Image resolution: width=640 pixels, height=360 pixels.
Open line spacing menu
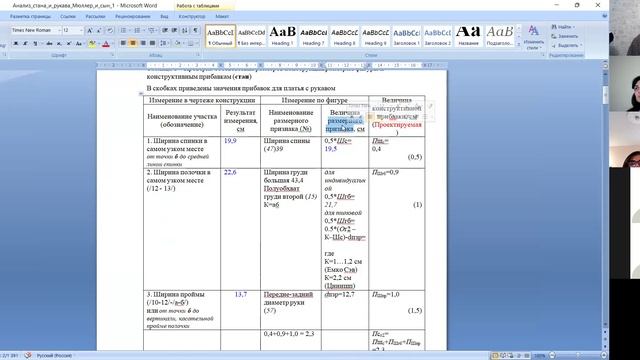pyautogui.click(x=164, y=43)
